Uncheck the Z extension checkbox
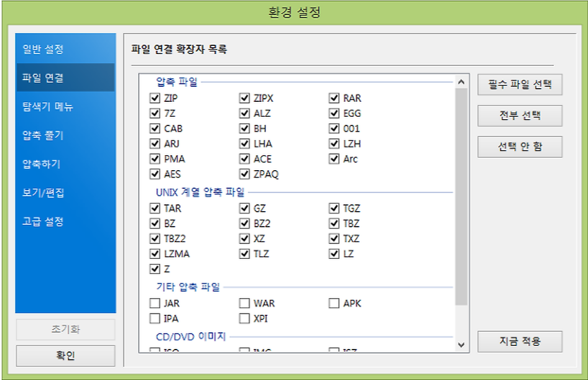Screen dimensions: 588x380 tap(154, 269)
